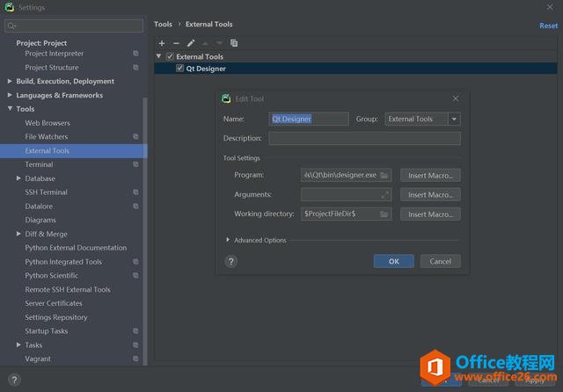Expand Languages & Frameworks node

[x=10, y=95]
